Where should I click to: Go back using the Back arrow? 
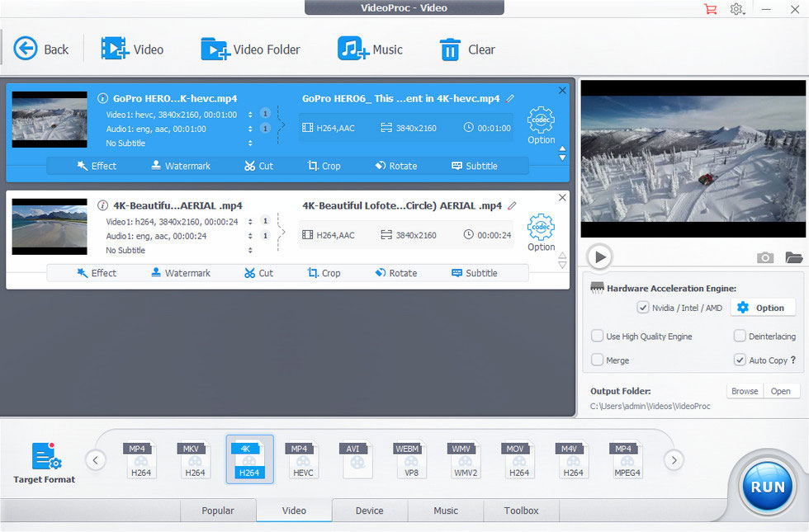coord(40,49)
